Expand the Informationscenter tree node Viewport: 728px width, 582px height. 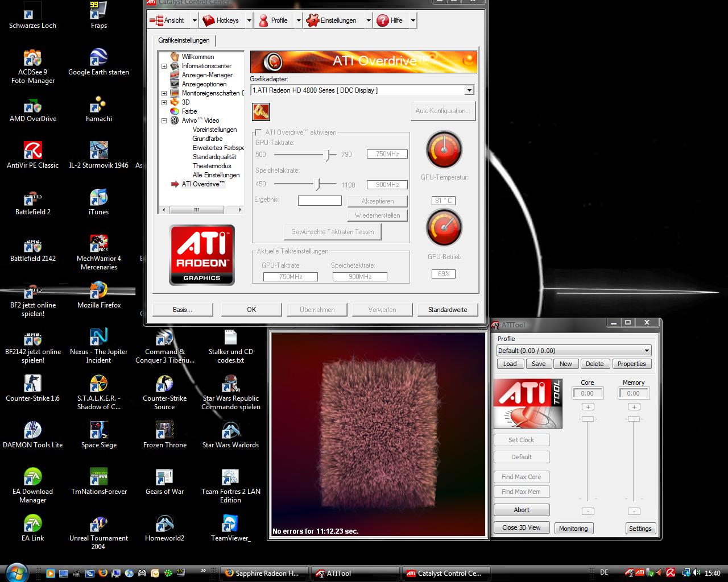(x=164, y=66)
